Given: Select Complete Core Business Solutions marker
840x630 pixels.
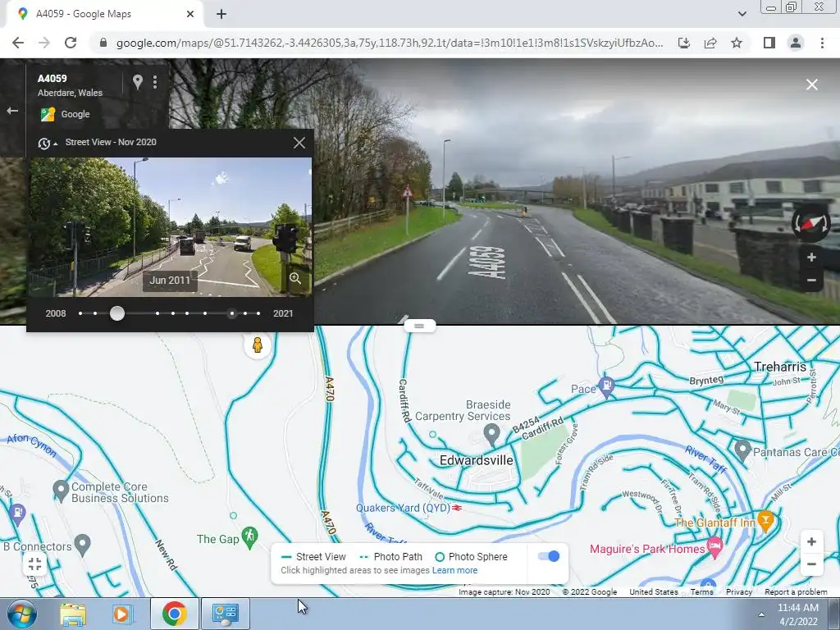Looking at the screenshot, I should pos(61,491).
